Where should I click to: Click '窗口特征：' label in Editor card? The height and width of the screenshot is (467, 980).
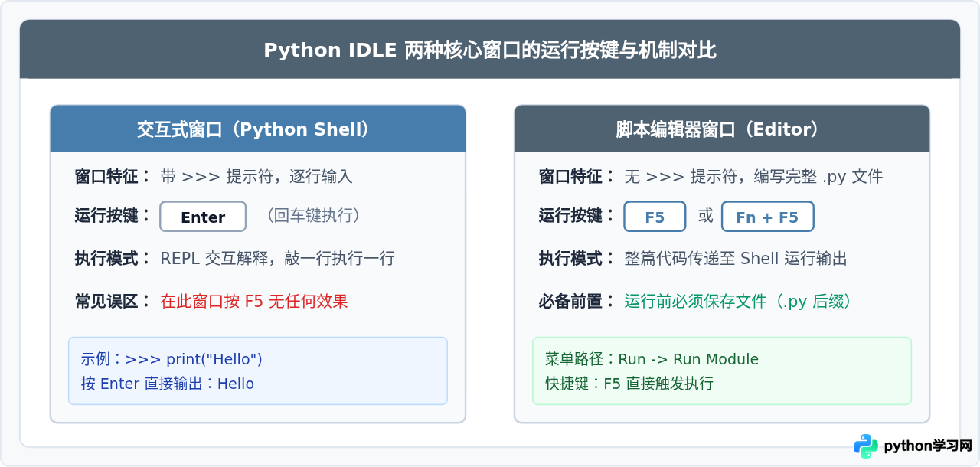(x=577, y=177)
